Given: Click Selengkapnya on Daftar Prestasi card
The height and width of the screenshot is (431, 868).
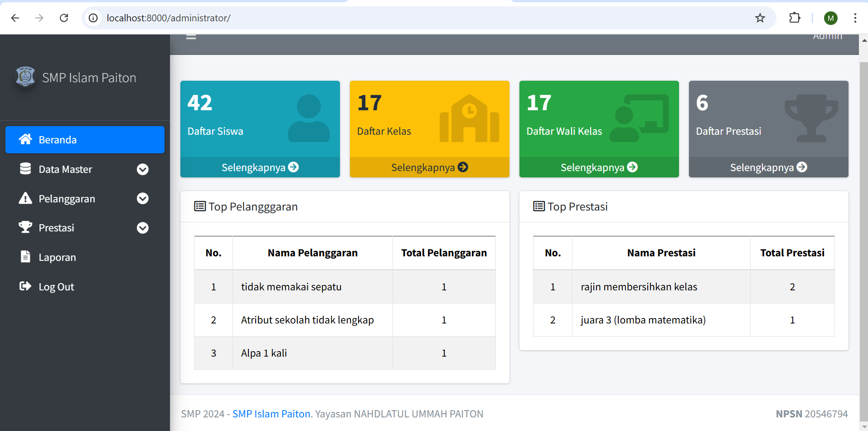Looking at the screenshot, I should coord(768,167).
